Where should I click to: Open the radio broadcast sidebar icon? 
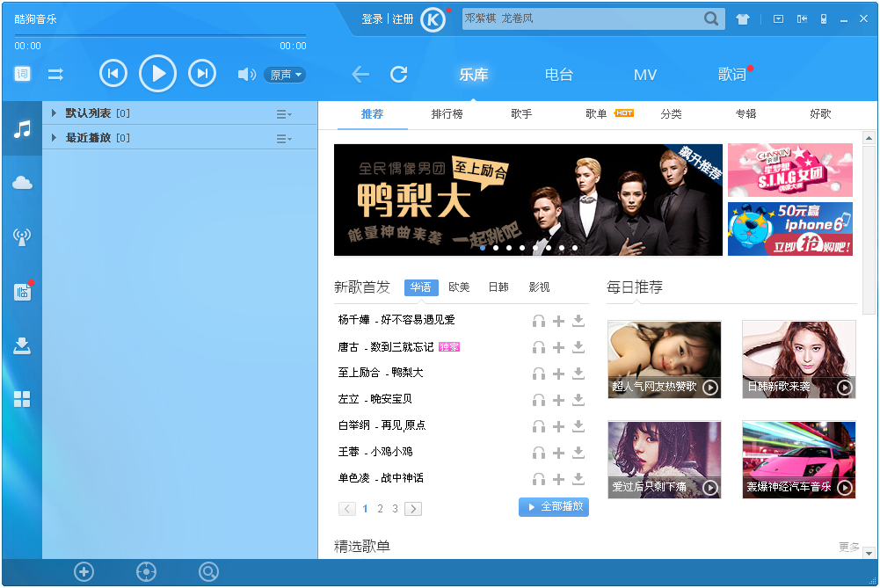click(x=22, y=236)
